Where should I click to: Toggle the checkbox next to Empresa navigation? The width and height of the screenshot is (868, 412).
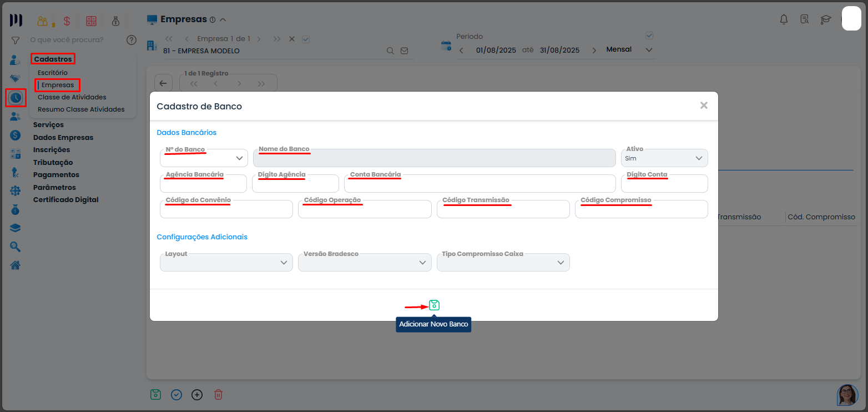pyautogui.click(x=306, y=39)
